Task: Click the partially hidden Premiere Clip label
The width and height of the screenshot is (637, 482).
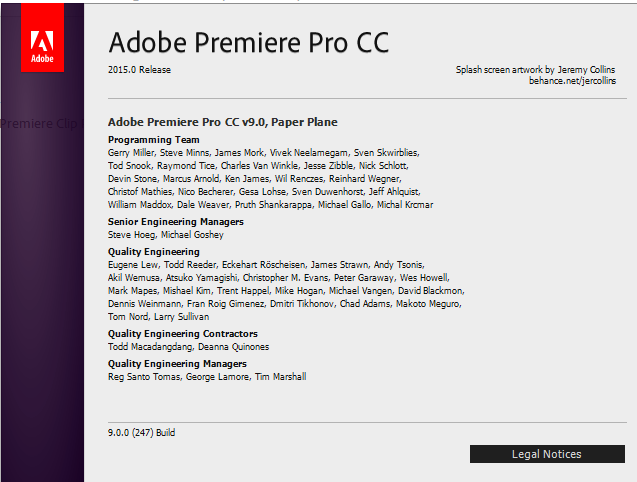Action: 40,123
